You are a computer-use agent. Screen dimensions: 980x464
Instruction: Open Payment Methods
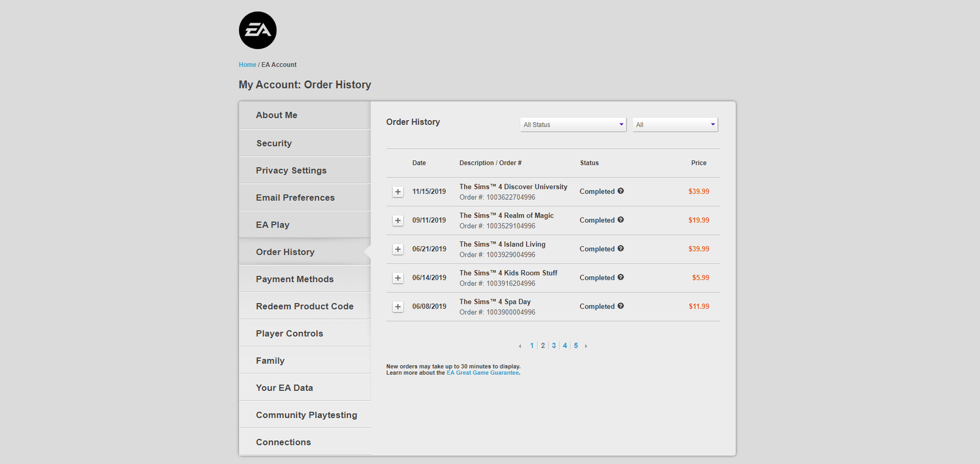point(304,279)
